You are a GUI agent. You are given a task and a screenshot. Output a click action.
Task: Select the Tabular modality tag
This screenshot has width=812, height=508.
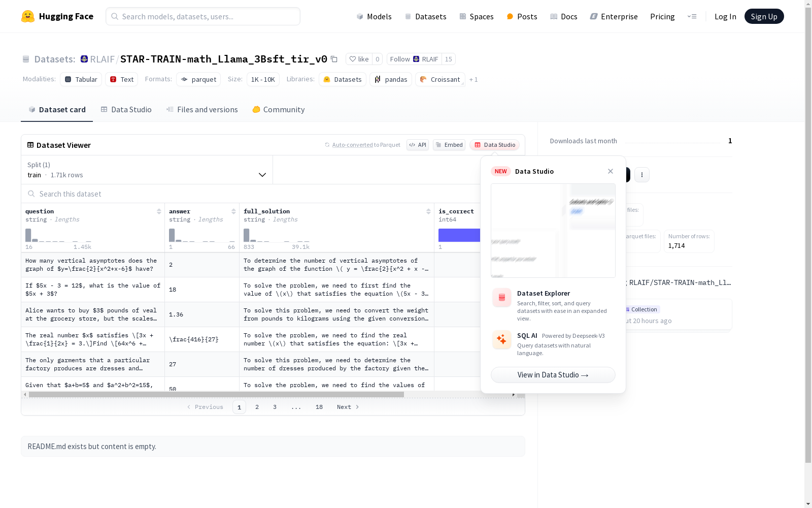81,79
